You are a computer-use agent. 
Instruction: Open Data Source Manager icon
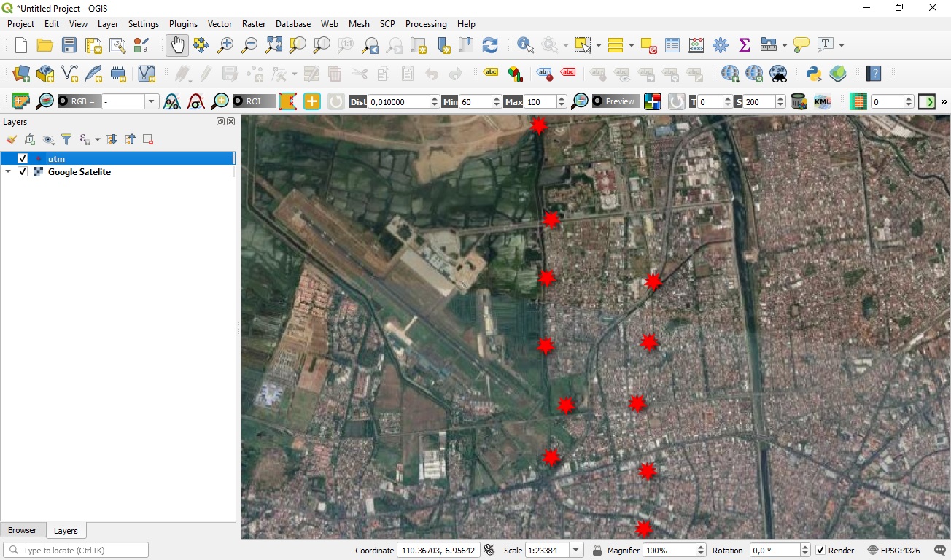coord(21,74)
